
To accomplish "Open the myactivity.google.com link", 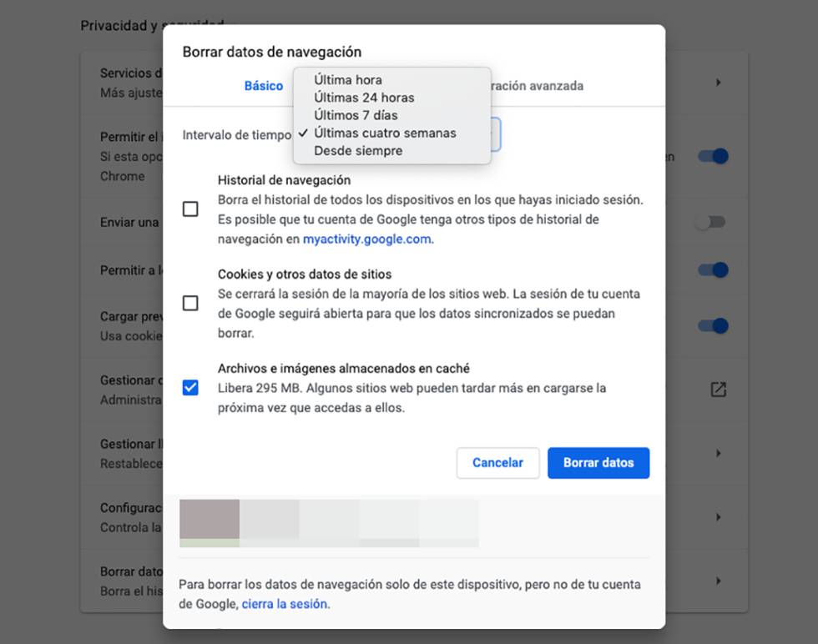I will pos(366,239).
